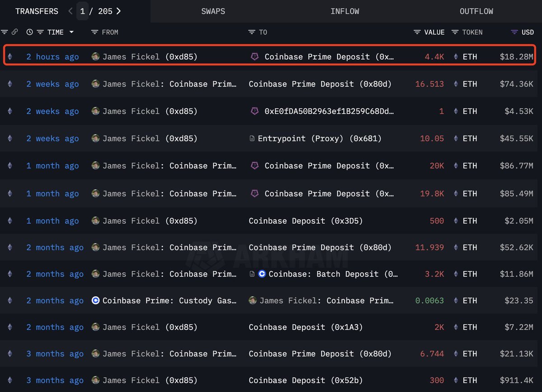
Task: Click Coinbase Deposit (0x3D5) address
Action: (306, 221)
